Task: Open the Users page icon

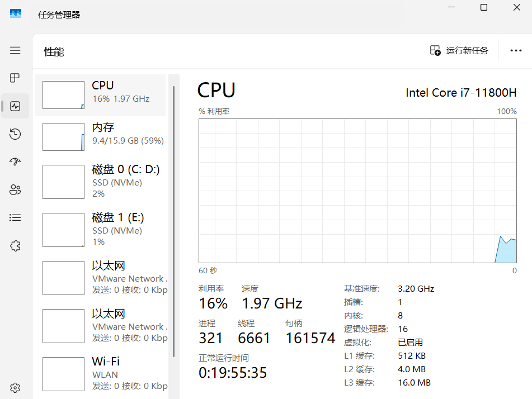Action: (x=15, y=189)
